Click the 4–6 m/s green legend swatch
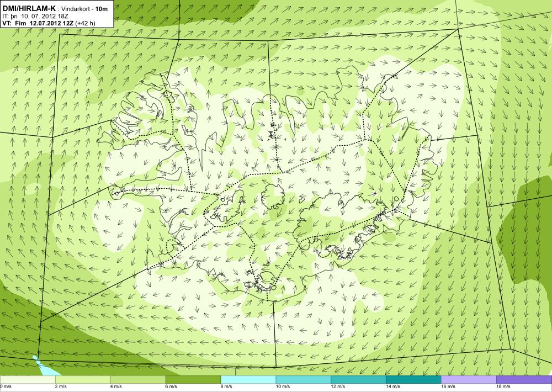 point(138,380)
